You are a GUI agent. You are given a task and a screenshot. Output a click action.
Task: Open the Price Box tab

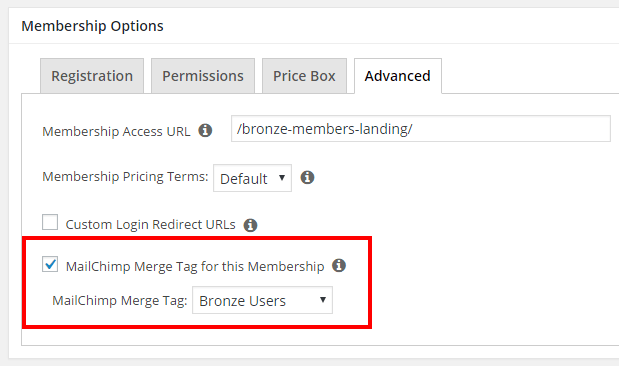[304, 76]
